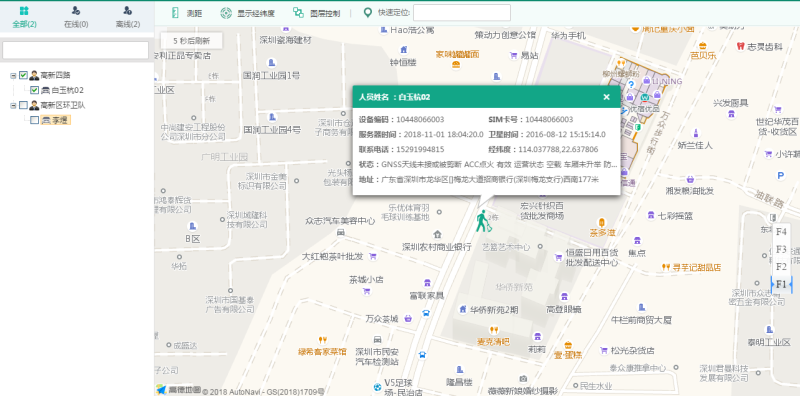This screenshot has width=800, height=396.
Task: Select the green walking person marker on map
Action: [x=482, y=220]
